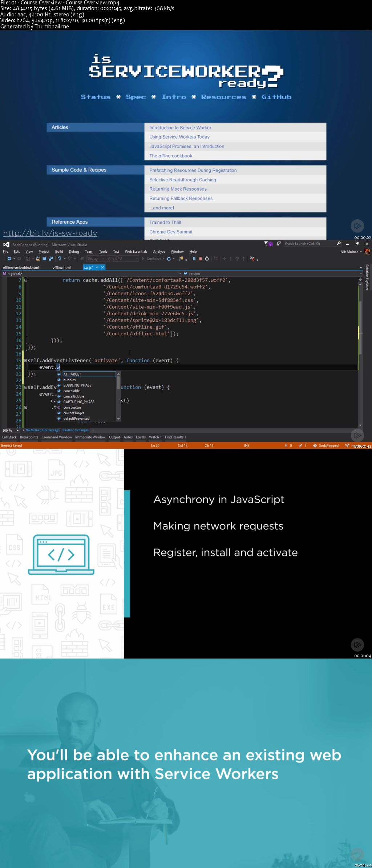Open the 100 % zoom dropdown
Screen dimensions: 372x868
click(x=11, y=430)
